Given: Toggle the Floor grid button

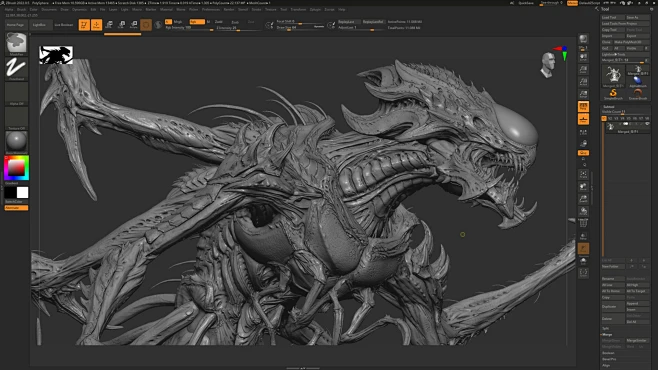Looking at the screenshot, I should [x=583, y=120].
